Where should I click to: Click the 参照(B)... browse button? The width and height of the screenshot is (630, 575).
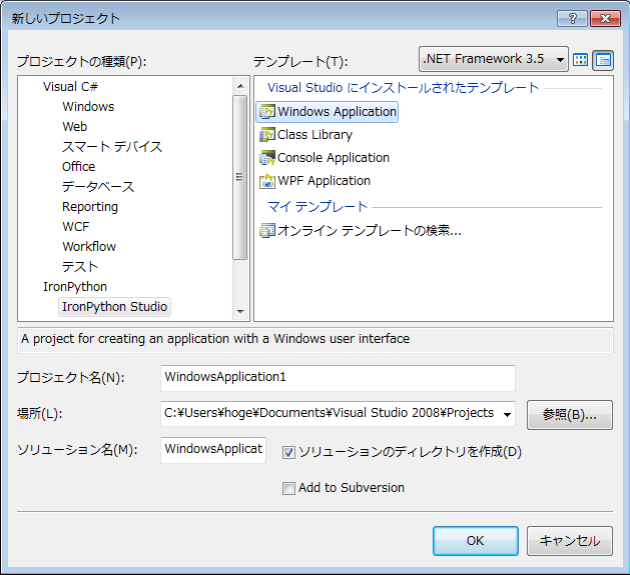[570, 415]
